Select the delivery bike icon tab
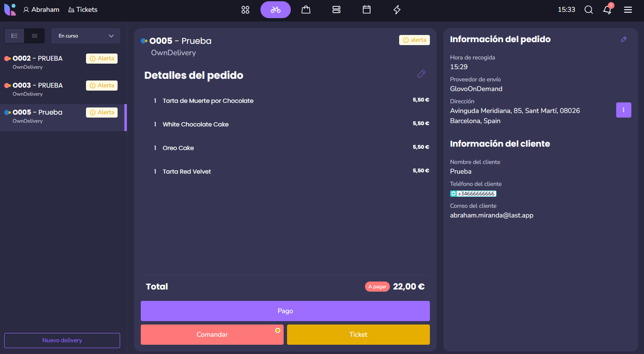 pos(276,10)
